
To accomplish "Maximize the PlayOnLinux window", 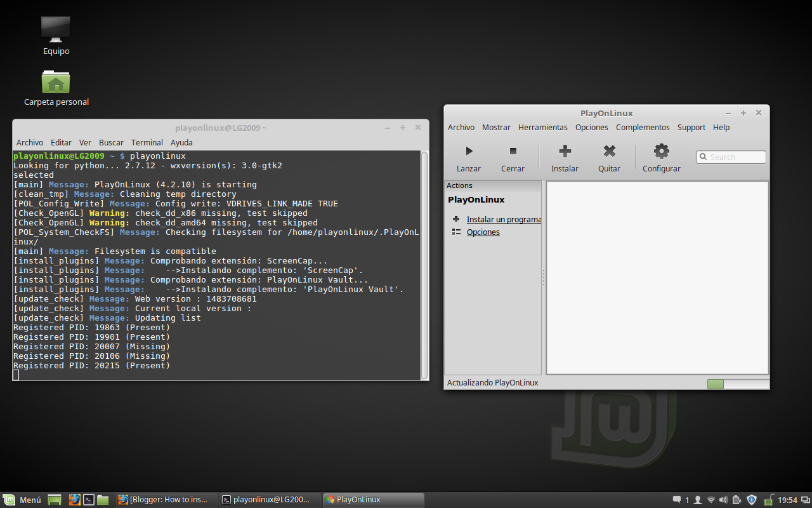I will tap(743, 113).
